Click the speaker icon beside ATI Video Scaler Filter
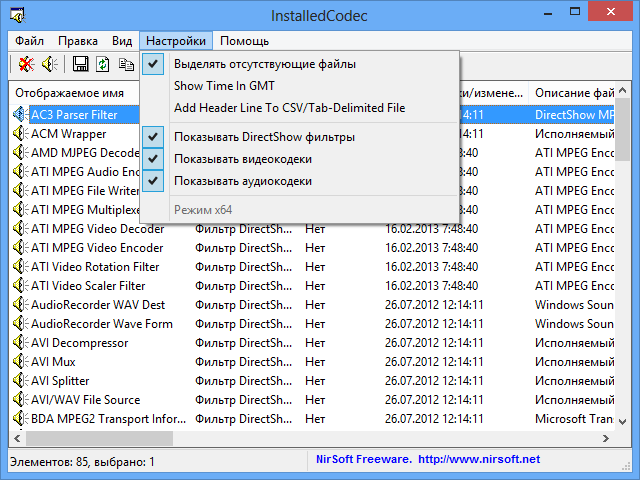The height and width of the screenshot is (480, 640). 20,286
